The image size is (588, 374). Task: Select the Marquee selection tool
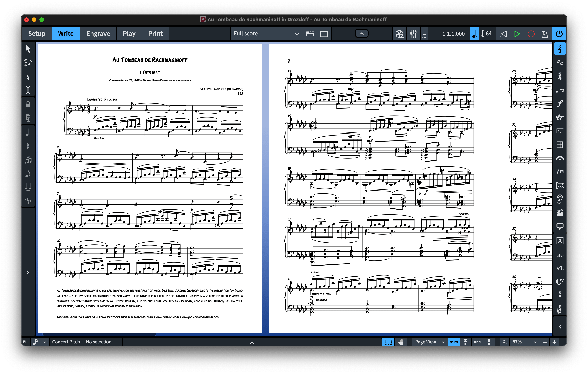point(388,342)
